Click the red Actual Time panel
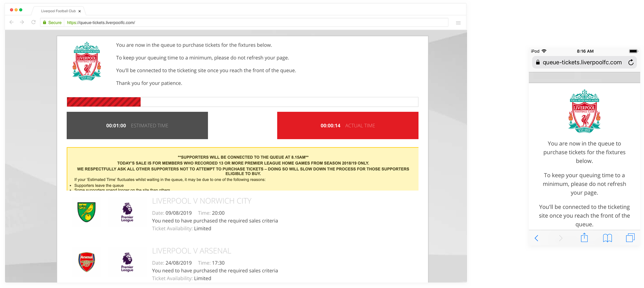 click(347, 125)
